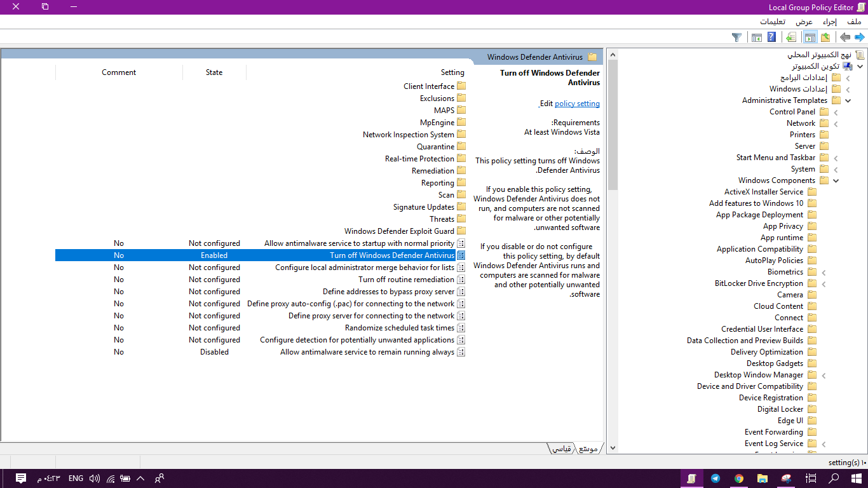The image size is (868, 488).
Task: Click the Telegram icon in the taskbar
Action: 715,478
